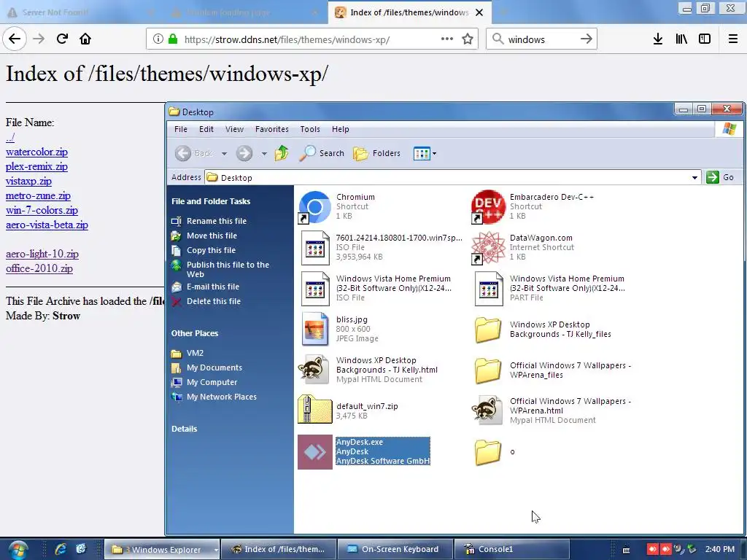Select the 7601.24214 win7sp ISO file icon
The width and height of the screenshot is (747, 560).
[x=314, y=248]
